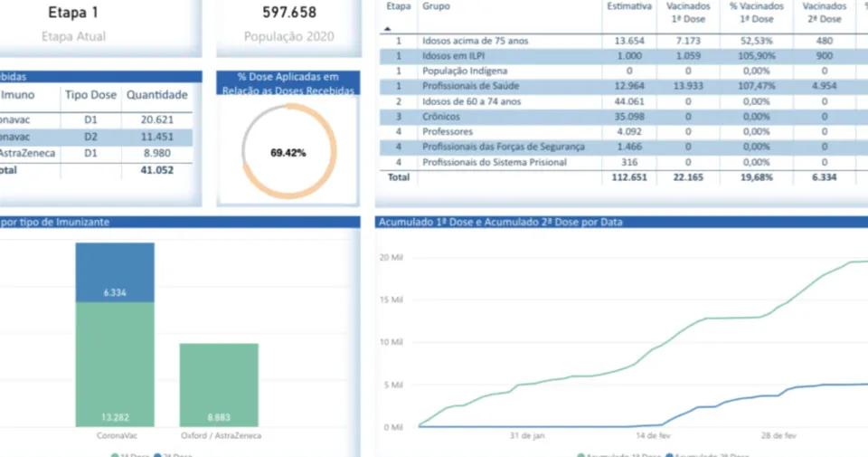Click the 41.052 total quantity
868x457 pixels.
(x=156, y=171)
